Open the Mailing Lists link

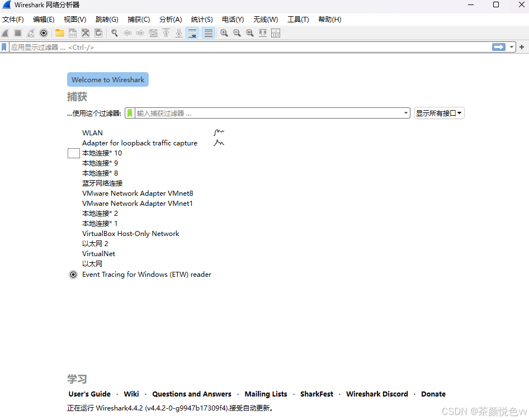pyautogui.click(x=266, y=394)
